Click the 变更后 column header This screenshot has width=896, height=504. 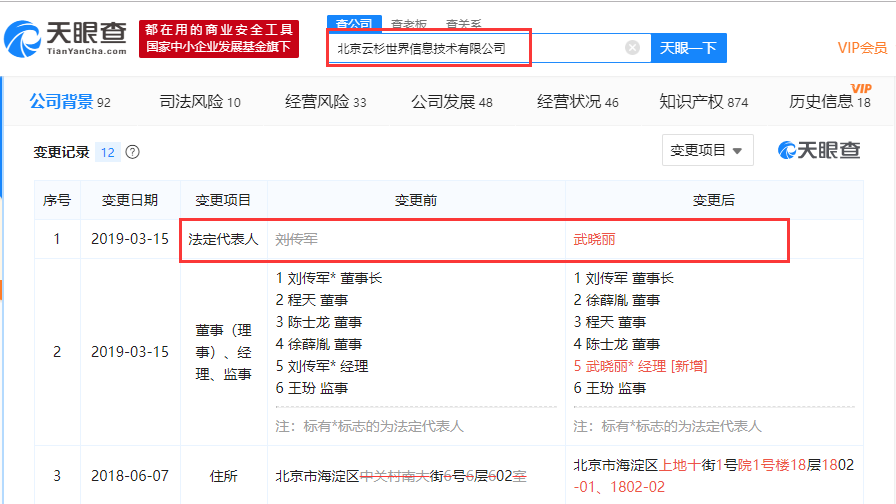tap(714, 200)
